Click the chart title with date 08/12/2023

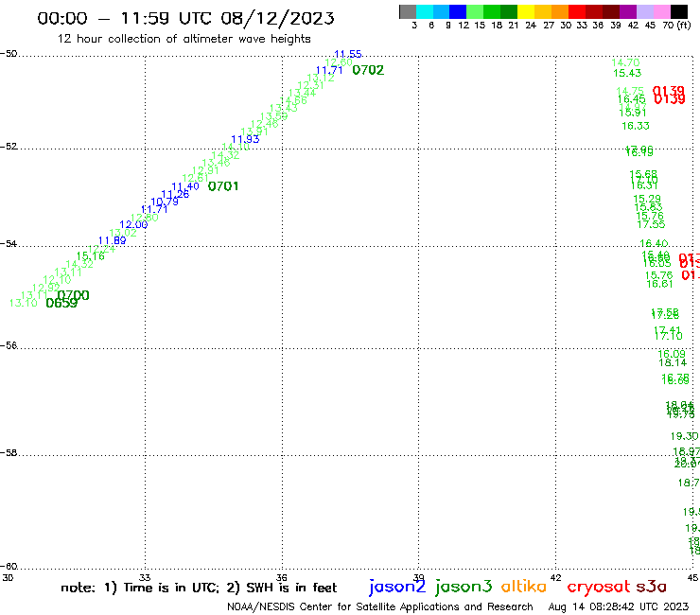tap(185, 18)
